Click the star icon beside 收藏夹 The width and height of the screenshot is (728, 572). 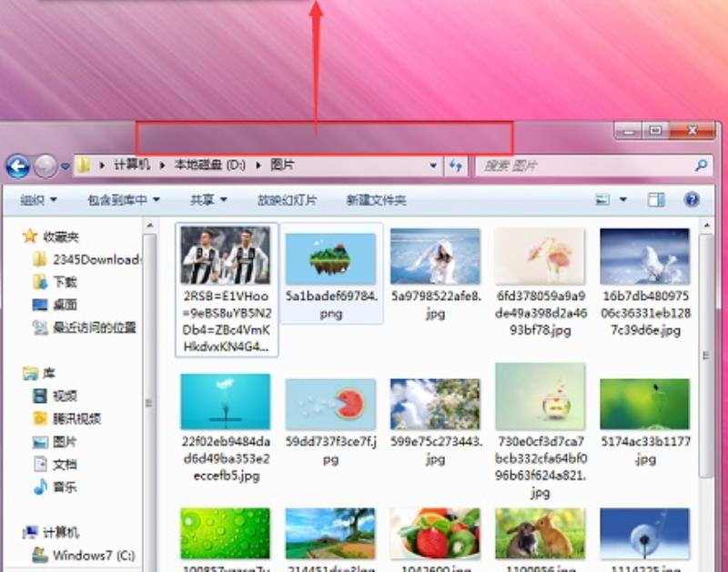pyautogui.click(x=30, y=236)
